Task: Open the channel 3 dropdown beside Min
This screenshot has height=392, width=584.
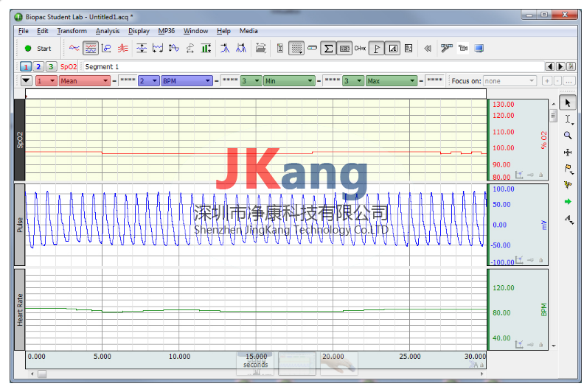Action: click(251, 81)
